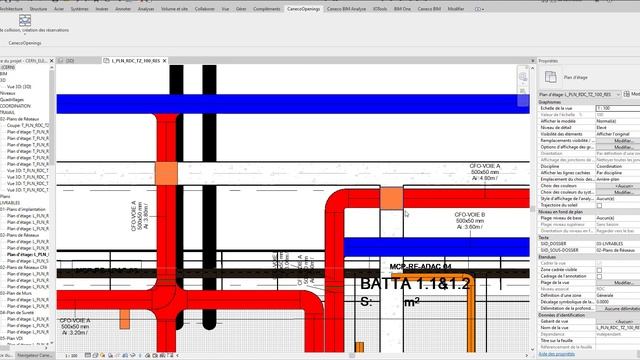The width and height of the screenshot is (640, 360).
Task: Click the sun path icon in the view control bar
Action: click(102, 356)
